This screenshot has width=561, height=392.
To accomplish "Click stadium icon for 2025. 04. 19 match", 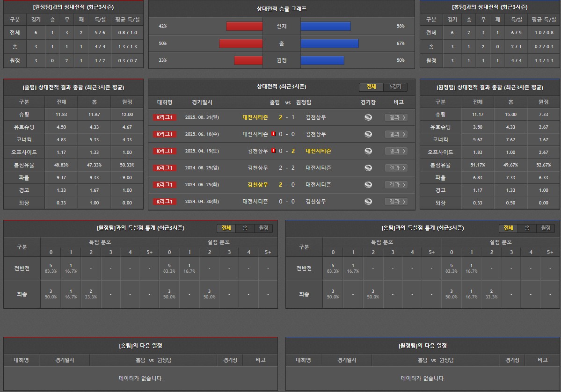I will pos(368,151).
